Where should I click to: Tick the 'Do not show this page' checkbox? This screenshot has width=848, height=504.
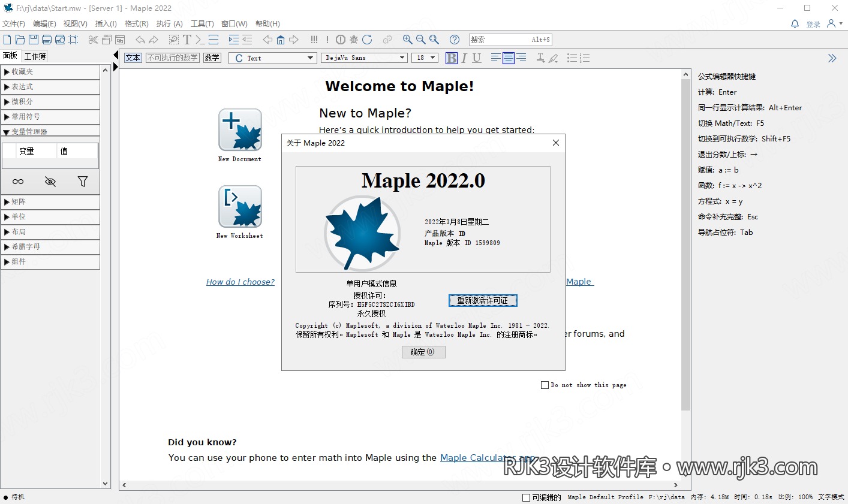[x=545, y=385]
